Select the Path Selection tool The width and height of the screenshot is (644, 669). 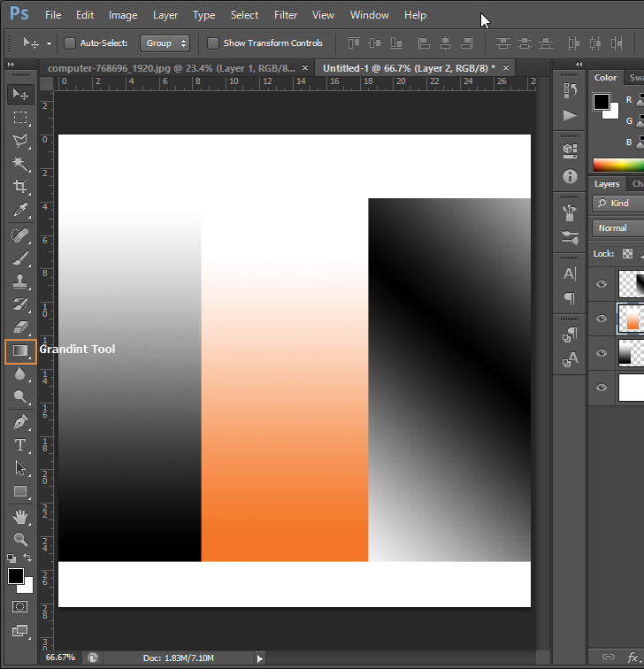20,468
